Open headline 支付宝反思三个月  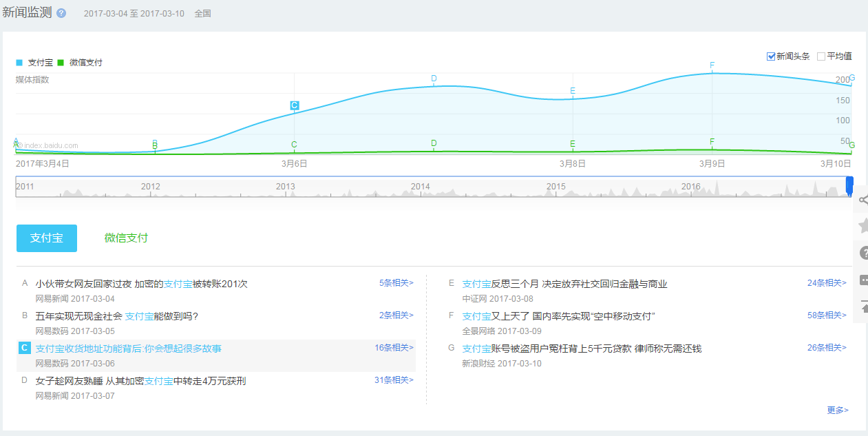click(x=565, y=284)
